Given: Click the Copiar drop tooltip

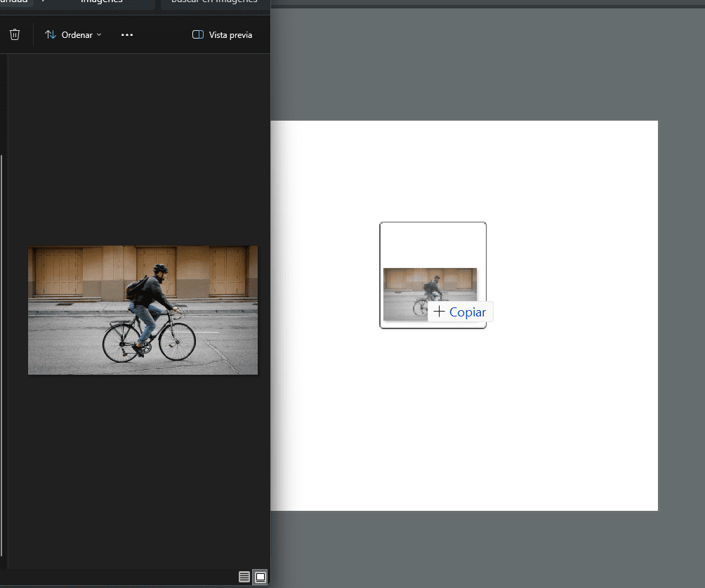Looking at the screenshot, I should coord(461,312).
